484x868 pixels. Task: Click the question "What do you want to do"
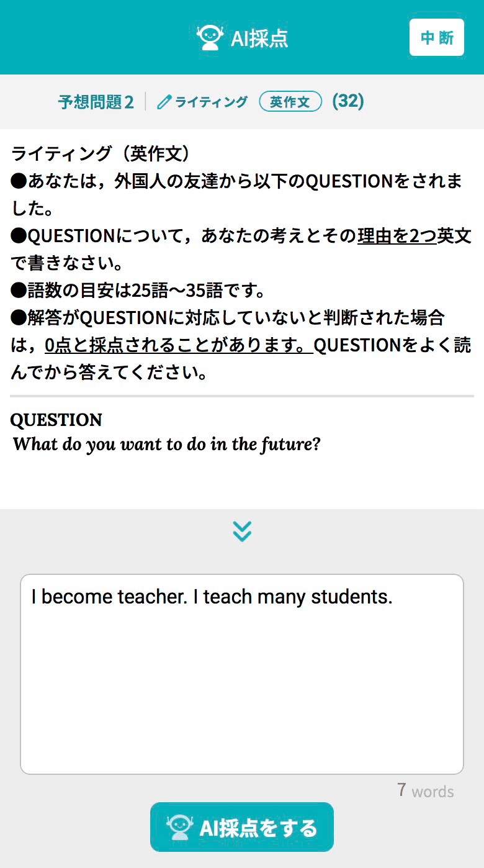(x=166, y=445)
